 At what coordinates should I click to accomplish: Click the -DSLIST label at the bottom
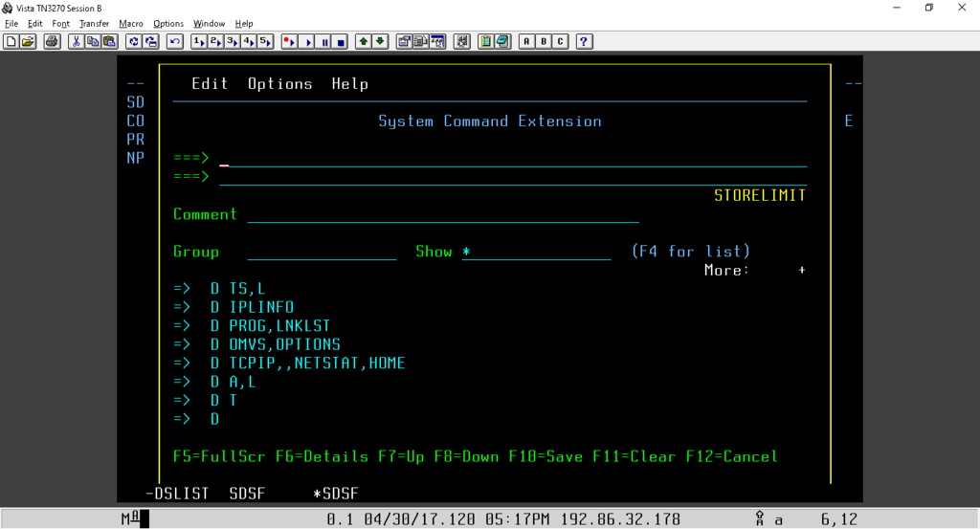point(177,494)
